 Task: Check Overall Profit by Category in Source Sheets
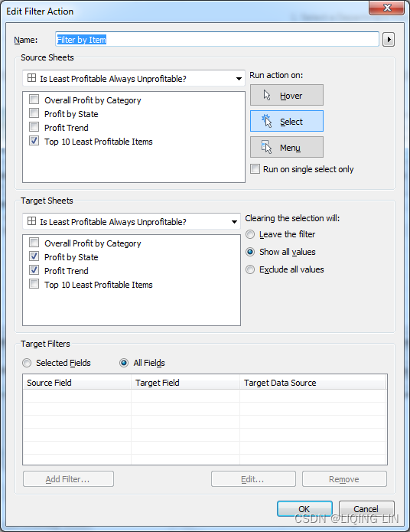[x=34, y=100]
